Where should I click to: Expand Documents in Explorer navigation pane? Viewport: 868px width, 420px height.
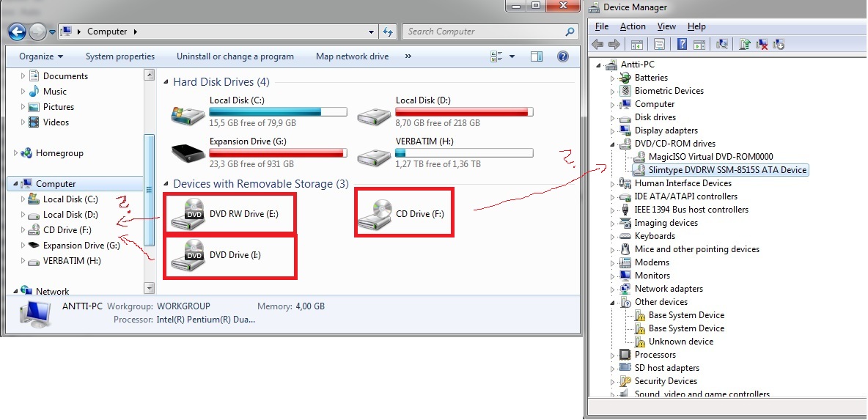tap(23, 75)
